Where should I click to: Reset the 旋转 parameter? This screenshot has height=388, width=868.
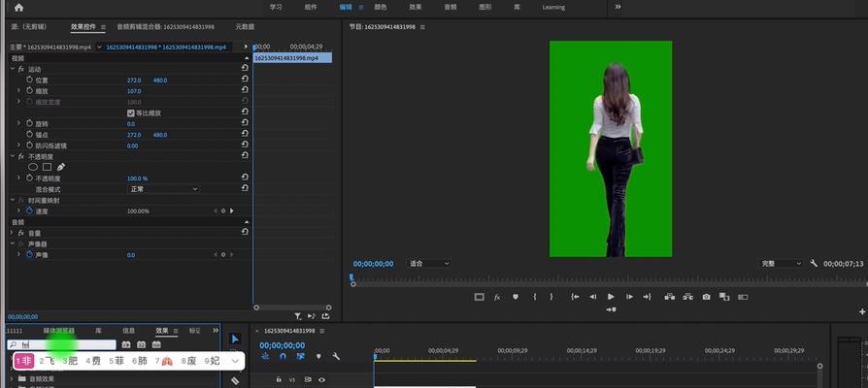(x=245, y=123)
